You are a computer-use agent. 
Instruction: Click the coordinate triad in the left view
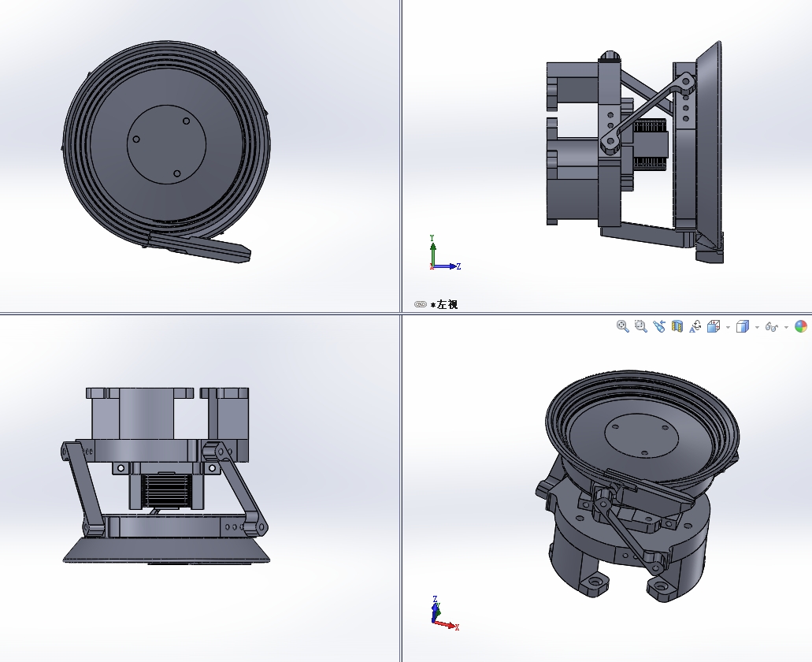tap(444, 253)
